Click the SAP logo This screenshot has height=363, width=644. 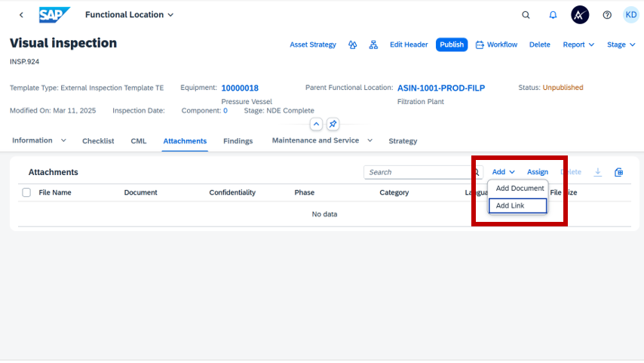tap(54, 15)
